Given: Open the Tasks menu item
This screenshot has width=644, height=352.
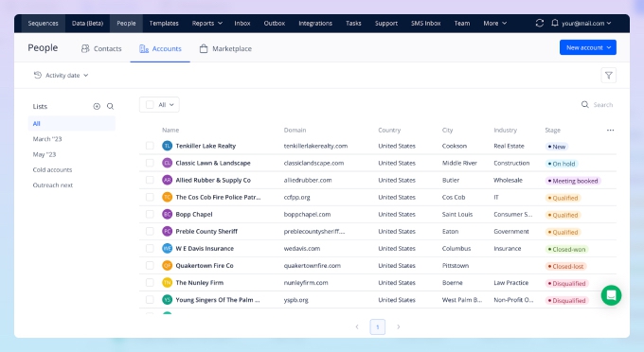Looking at the screenshot, I should 353,24.
